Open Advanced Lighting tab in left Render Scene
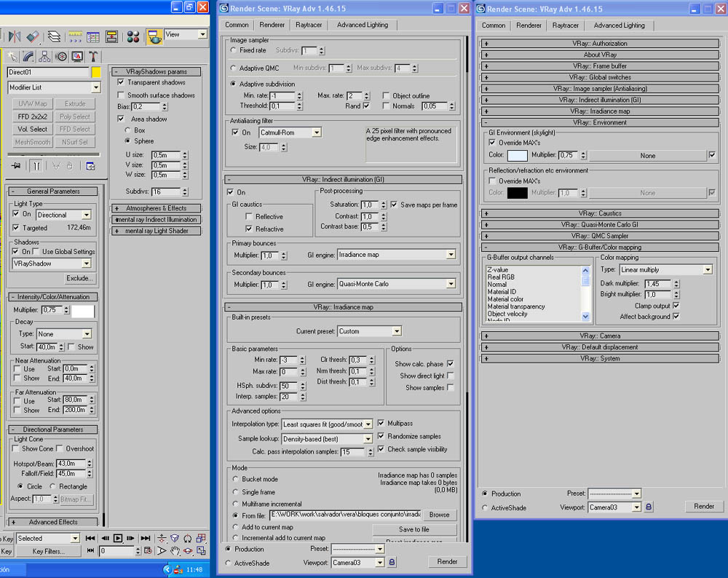The height and width of the screenshot is (578, 728). pos(363,25)
